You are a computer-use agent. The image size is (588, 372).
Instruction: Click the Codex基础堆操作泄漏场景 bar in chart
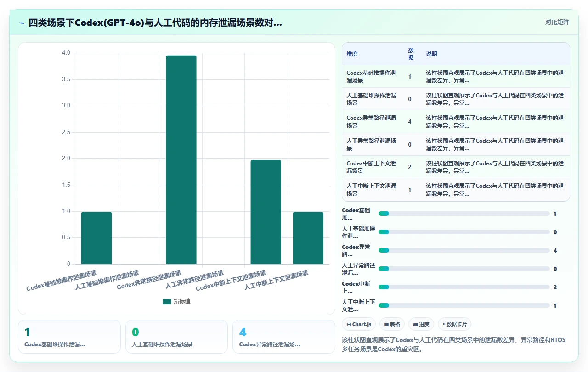click(x=96, y=238)
